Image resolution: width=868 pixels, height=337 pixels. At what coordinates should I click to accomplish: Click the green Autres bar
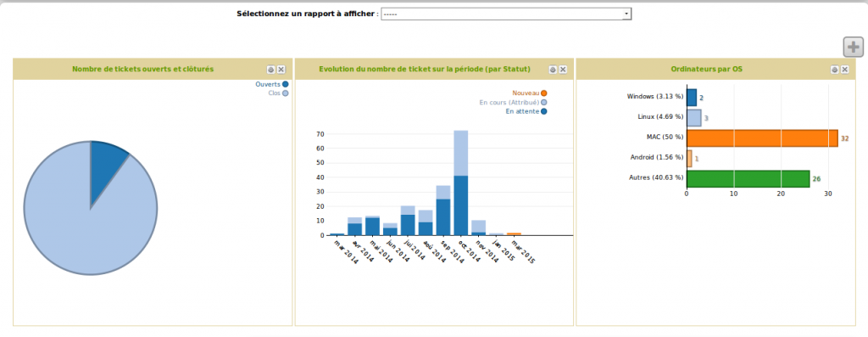click(x=748, y=178)
